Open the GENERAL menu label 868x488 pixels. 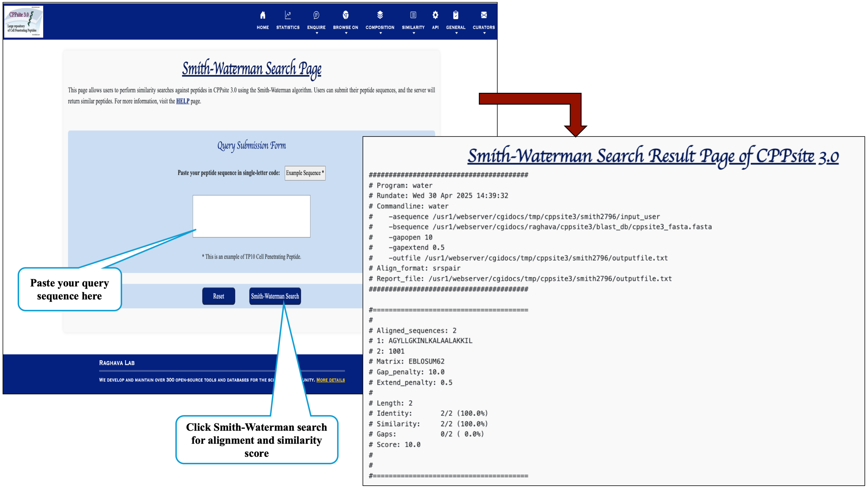point(456,27)
